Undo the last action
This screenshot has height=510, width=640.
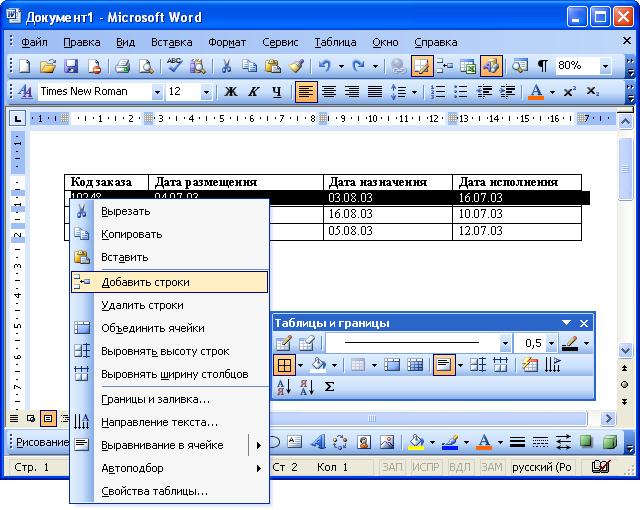point(324,66)
